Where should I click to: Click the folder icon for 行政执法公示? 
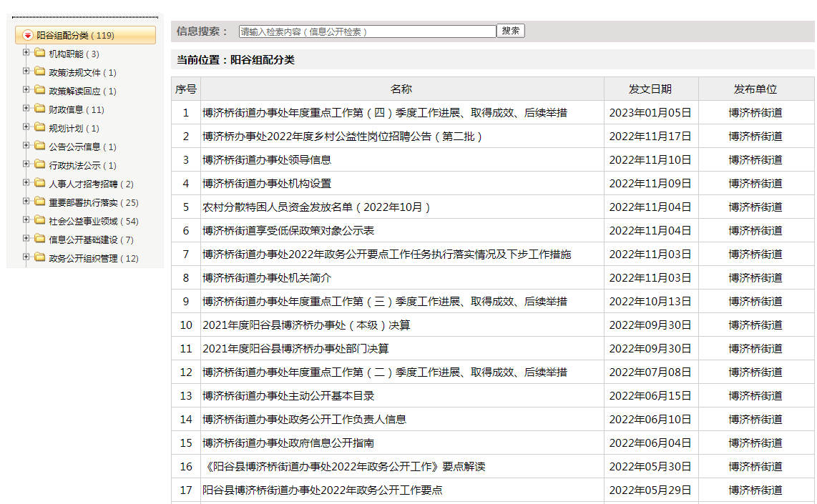(39, 164)
